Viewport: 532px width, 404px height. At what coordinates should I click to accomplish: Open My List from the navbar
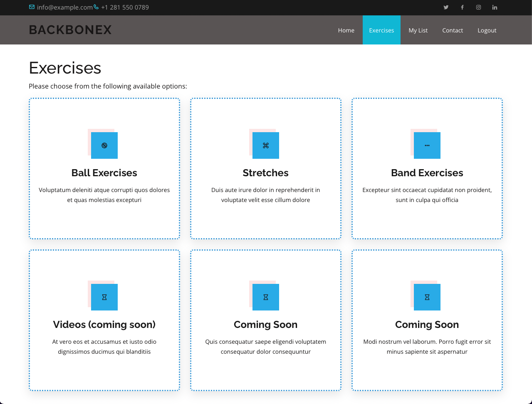(x=418, y=30)
